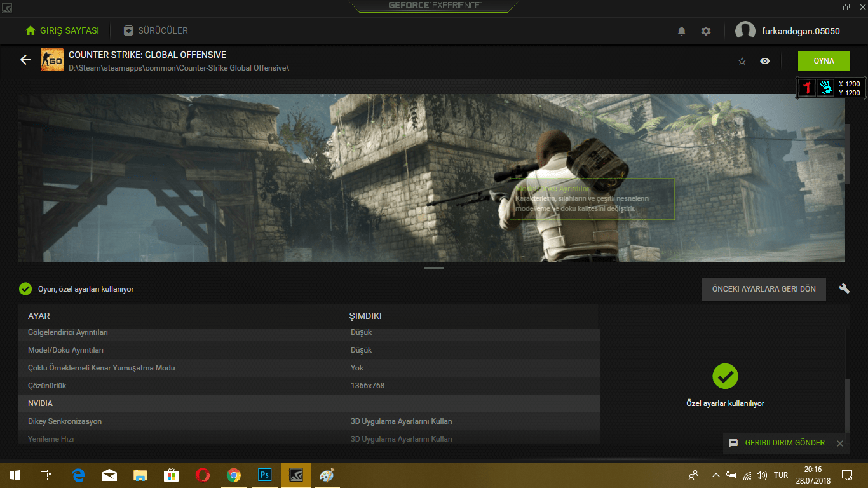868x488 pixels.
Task: Click the volume speaker icon
Action: (762, 475)
